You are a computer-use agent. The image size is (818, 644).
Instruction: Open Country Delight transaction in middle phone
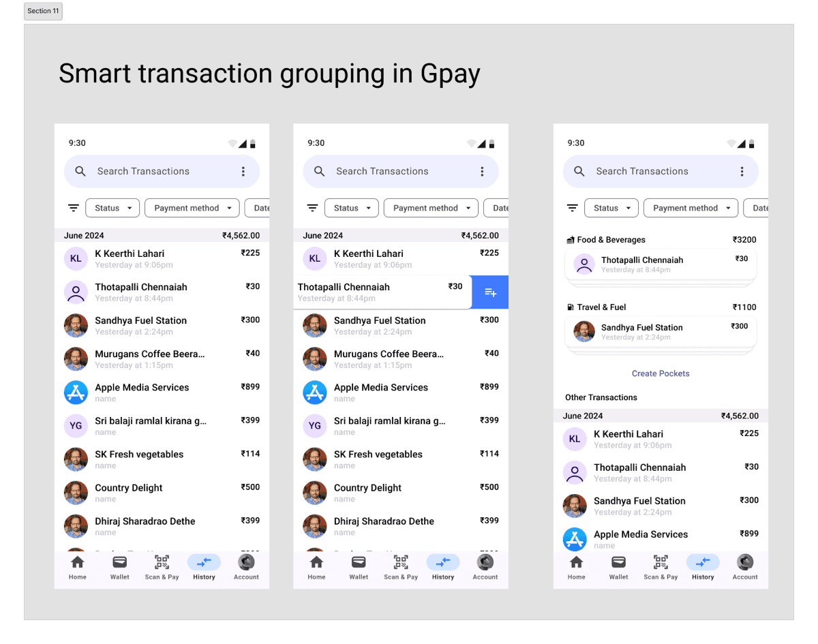point(401,493)
